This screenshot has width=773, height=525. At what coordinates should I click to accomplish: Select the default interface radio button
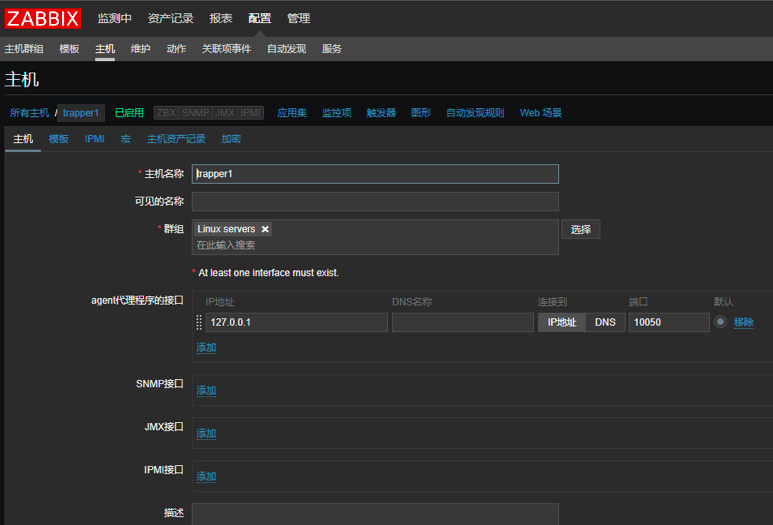click(x=720, y=322)
